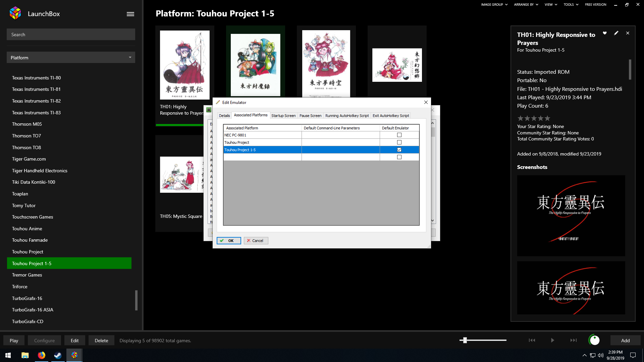Expand the Image Group menu
Screen dimensions: 644x362
coord(494,5)
